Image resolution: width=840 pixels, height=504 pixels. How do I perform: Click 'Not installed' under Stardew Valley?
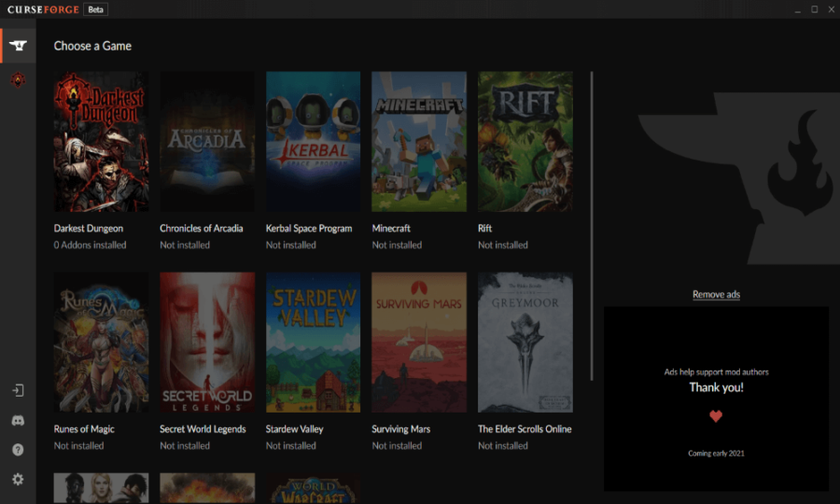(291, 445)
